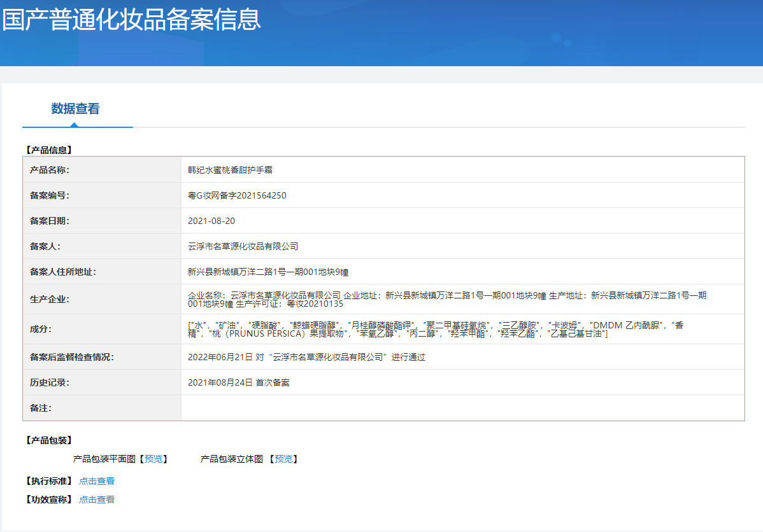Image resolution: width=763 pixels, height=532 pixels.
Task: Open 点击查看 link for 功效宣称
Action: tap(97, 500)
